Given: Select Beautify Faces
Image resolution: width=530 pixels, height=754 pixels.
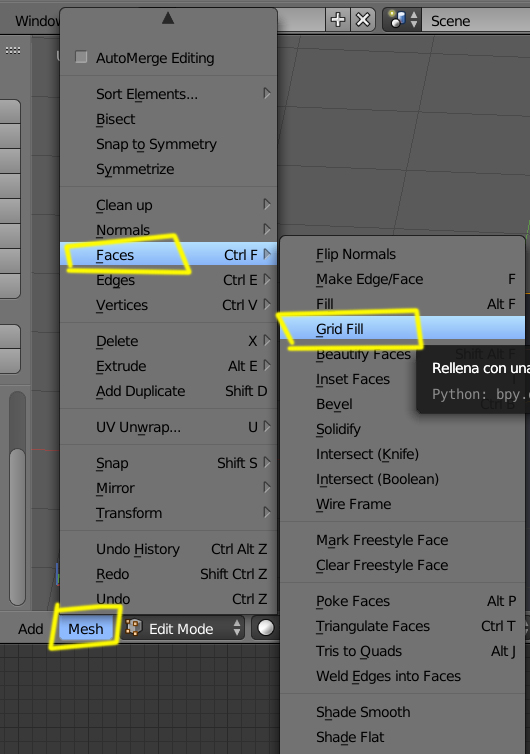Looking at the screenshot, I should [x=363, y=354].
